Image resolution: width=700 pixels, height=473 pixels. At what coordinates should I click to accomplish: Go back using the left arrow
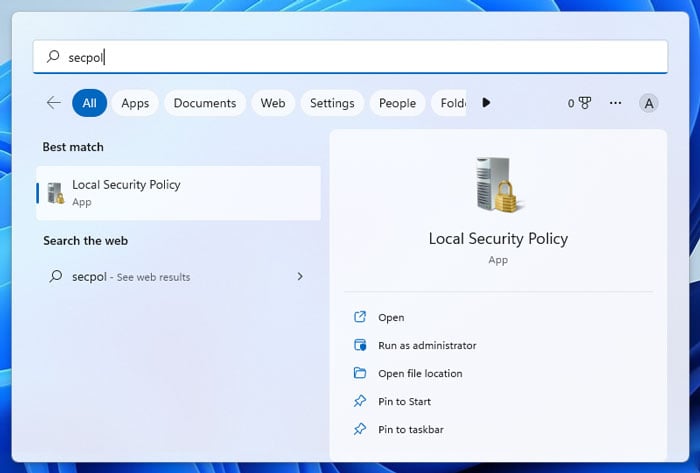(x=54, y=103)
